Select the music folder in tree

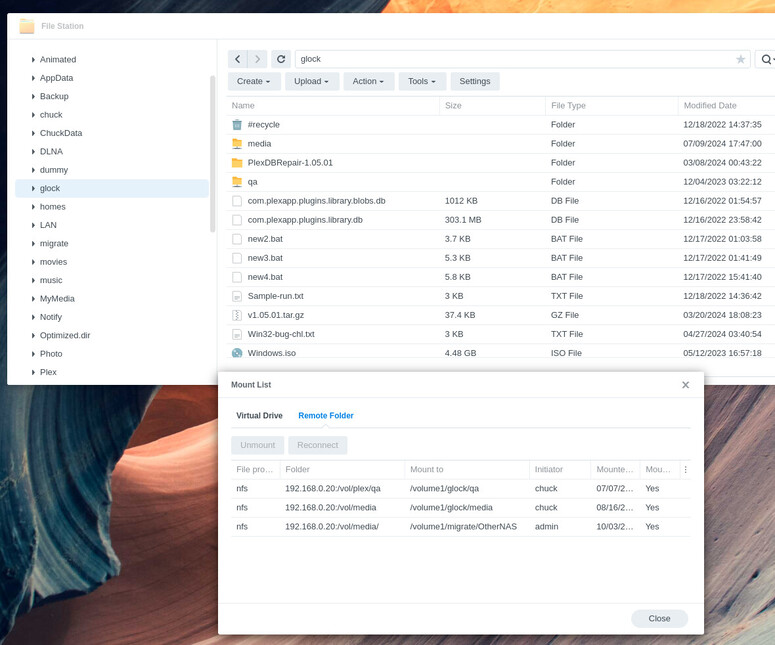click(112, 280)
